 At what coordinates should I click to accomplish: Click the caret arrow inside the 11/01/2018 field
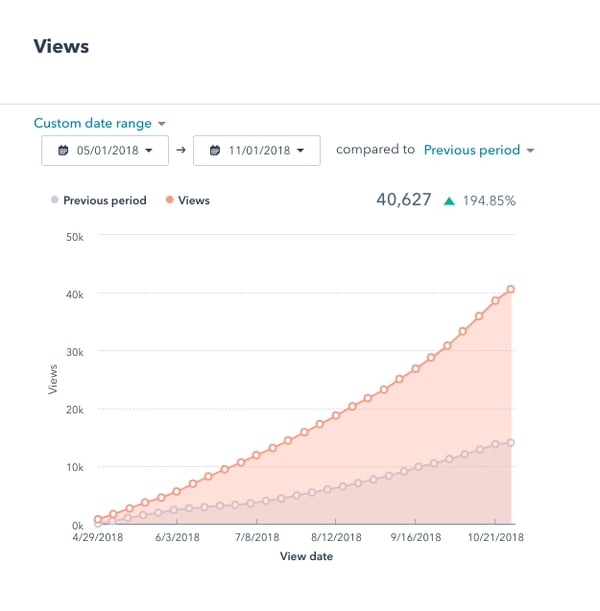click(300, 151)
